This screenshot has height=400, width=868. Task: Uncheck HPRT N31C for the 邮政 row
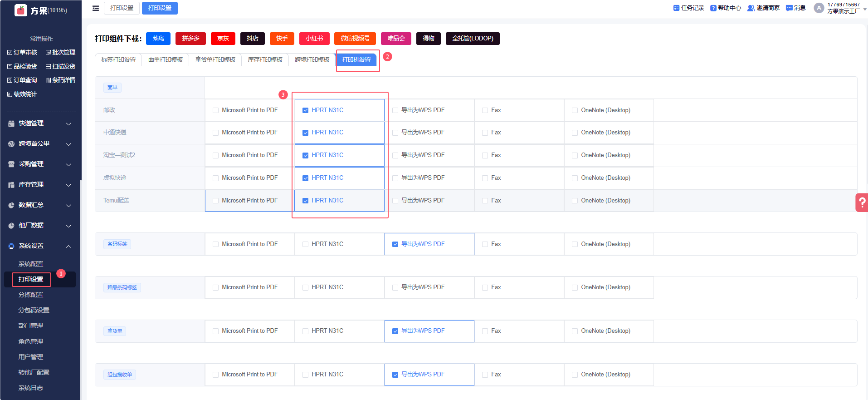click(306, 110)
